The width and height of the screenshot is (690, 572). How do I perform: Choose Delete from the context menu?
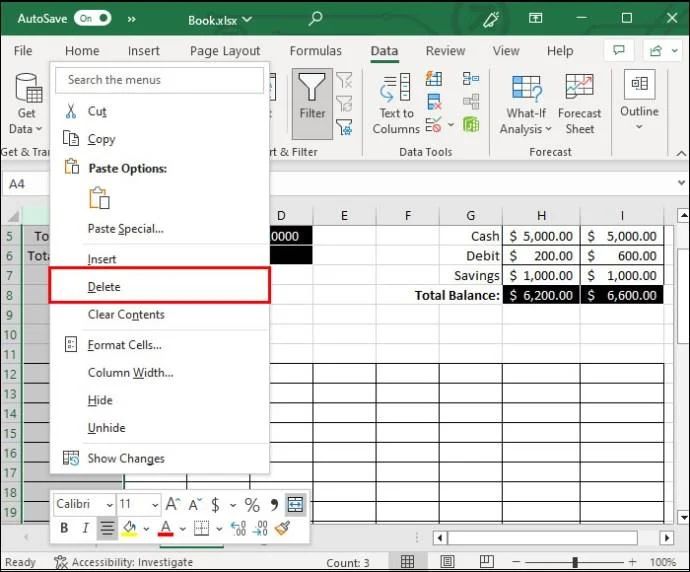(104, 286)
